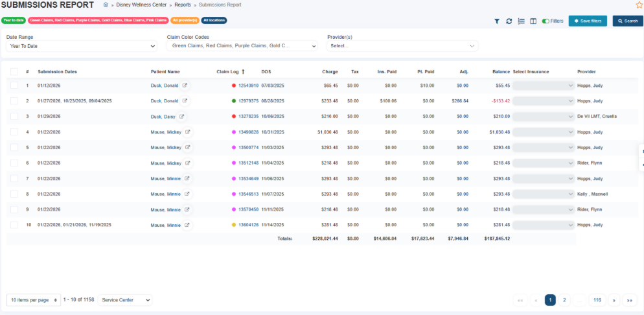Open claim log 12979375 link
Image resolution: width=644 pixels, height=315 pixels.
[248, 101]
